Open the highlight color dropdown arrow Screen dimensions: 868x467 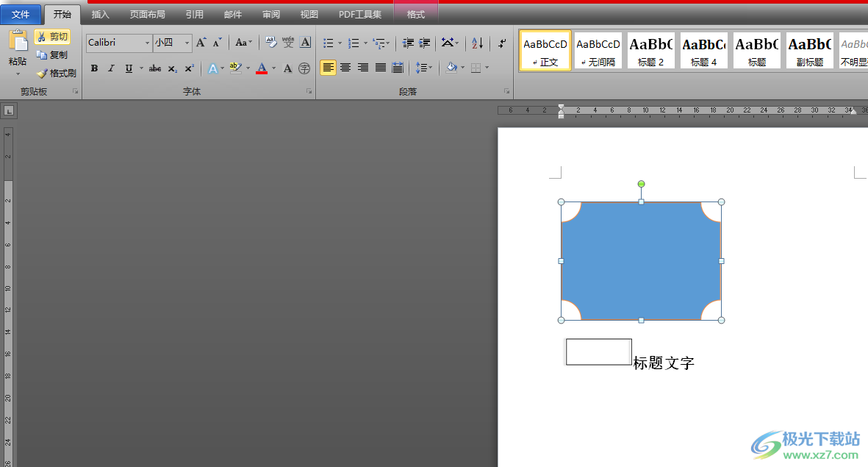pyautogui.click(x=248, y=68)
